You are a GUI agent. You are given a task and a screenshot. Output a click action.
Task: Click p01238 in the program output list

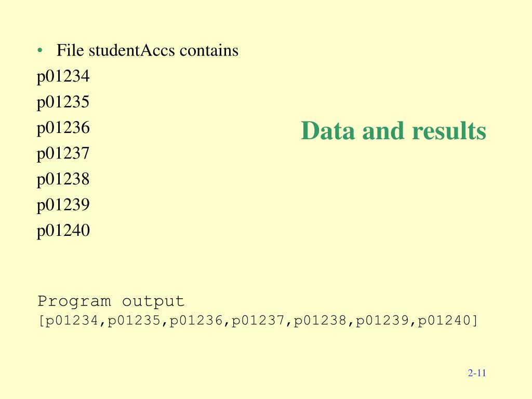320,320
